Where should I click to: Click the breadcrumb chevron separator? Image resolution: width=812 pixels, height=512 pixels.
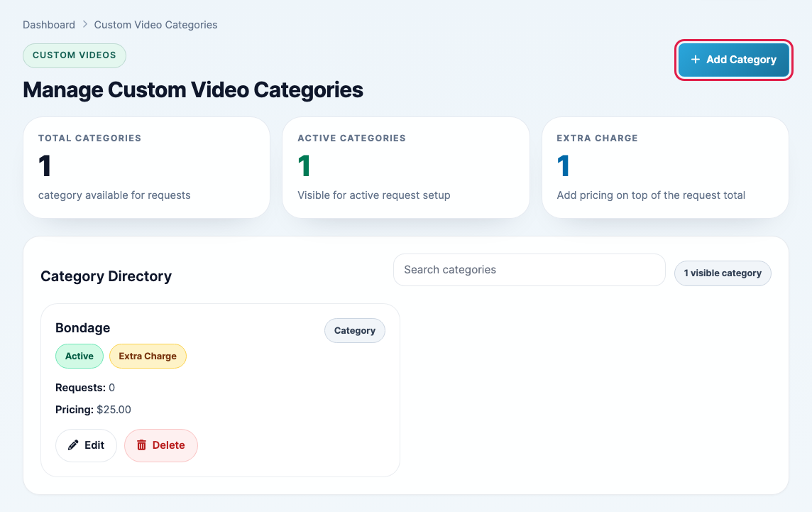click(x=85, y=24)
